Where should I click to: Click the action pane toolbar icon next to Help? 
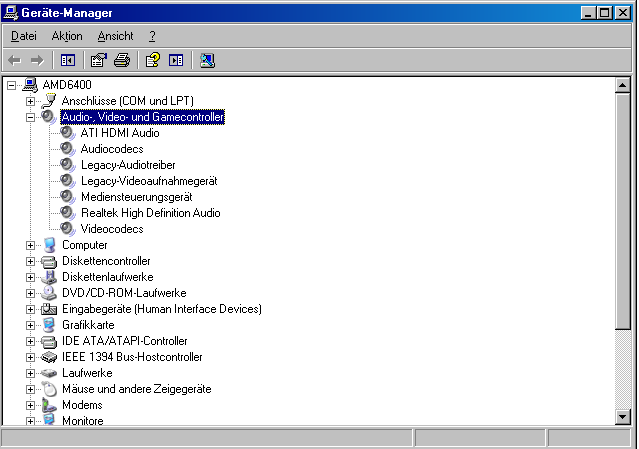click(x=176, y=61)
